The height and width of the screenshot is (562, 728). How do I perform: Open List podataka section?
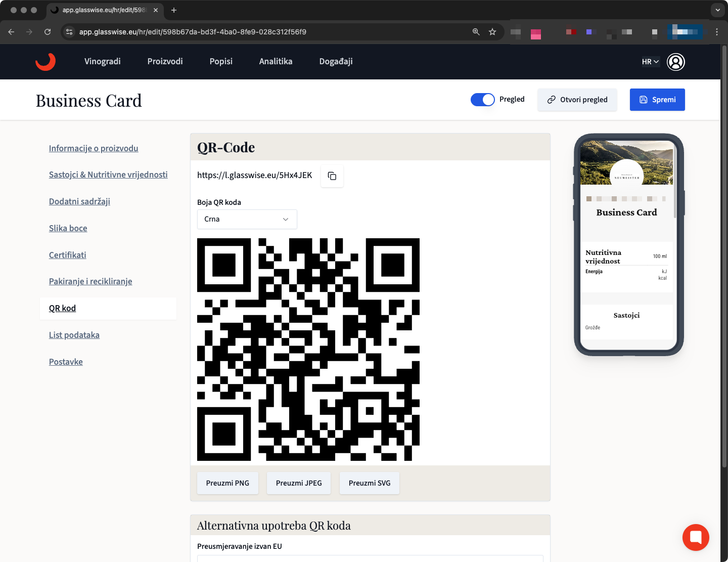(x=74, y=335)
